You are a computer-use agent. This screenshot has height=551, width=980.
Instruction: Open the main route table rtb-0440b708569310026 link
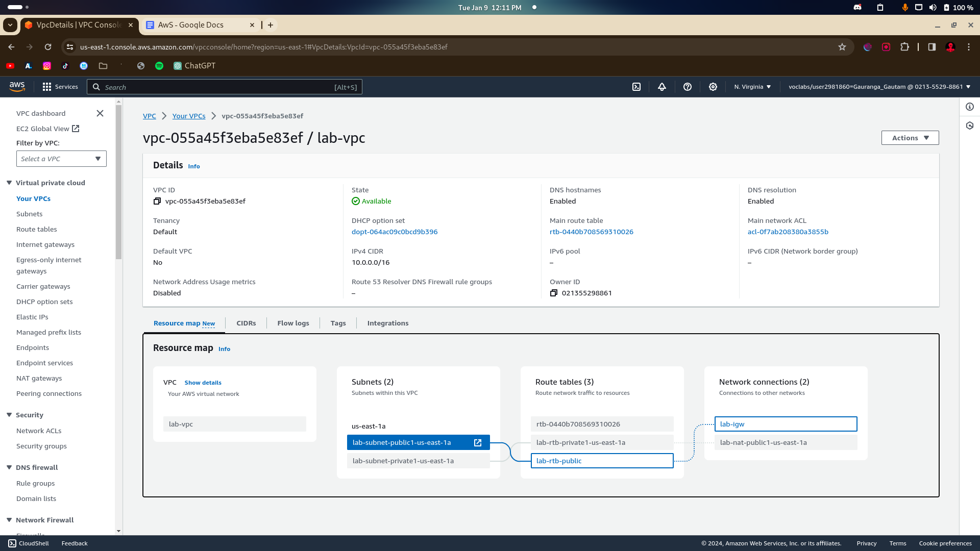pyautogui.click(x=591, y=232)
